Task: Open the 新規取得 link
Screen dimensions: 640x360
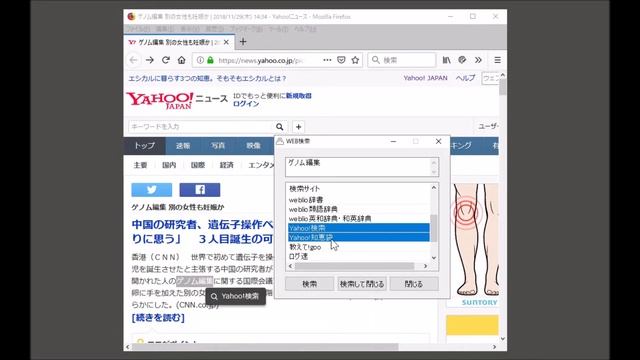Action: tap(298, 96)
